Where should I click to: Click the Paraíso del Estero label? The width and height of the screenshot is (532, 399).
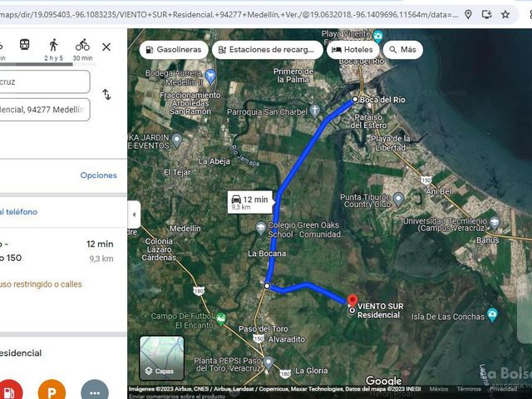(368, 121)
